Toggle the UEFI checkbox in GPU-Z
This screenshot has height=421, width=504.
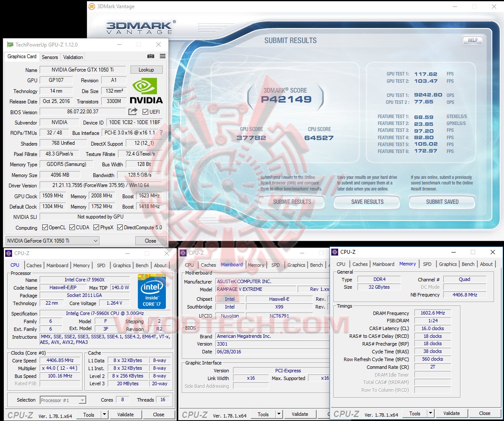145,112
